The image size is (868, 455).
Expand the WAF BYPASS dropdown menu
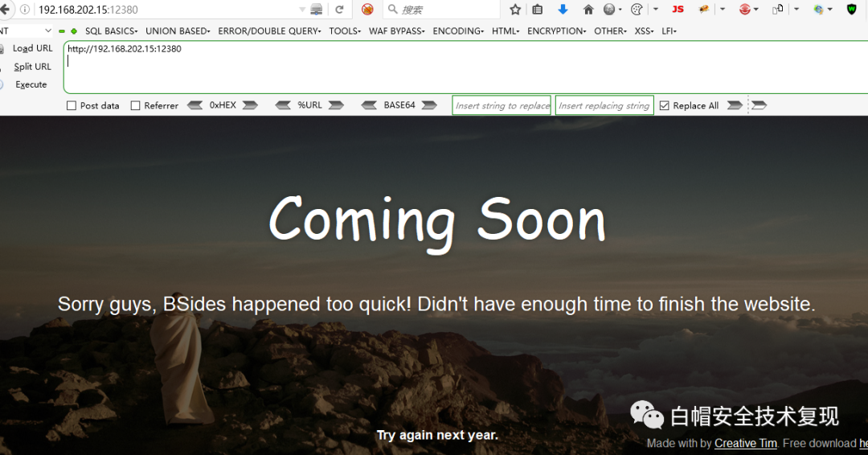397,31
